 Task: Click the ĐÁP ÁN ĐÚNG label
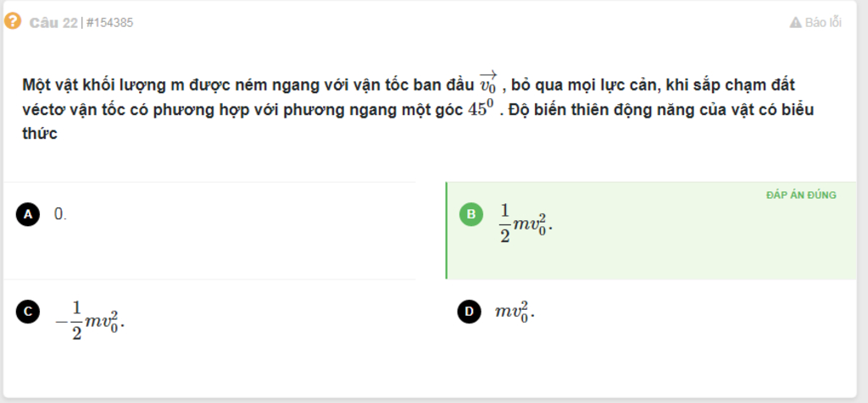point(801,195)
